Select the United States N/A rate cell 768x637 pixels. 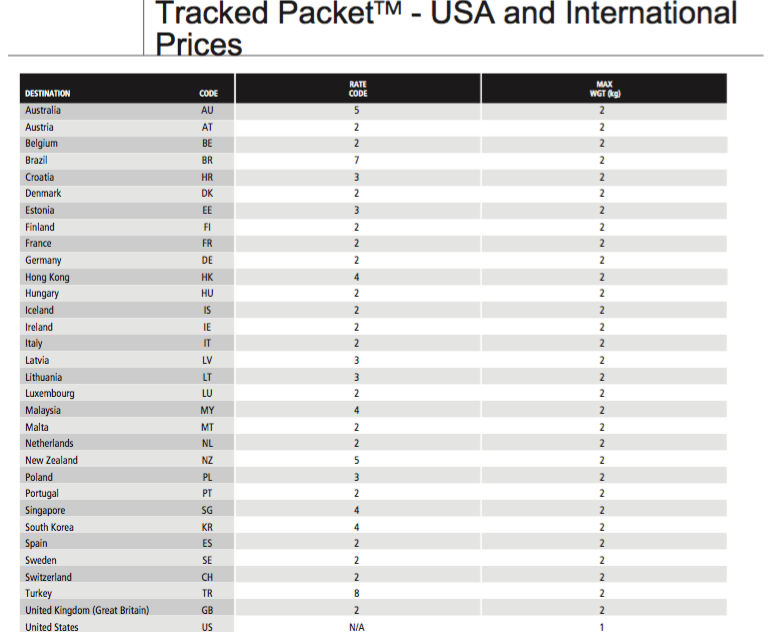coord(357,627)
